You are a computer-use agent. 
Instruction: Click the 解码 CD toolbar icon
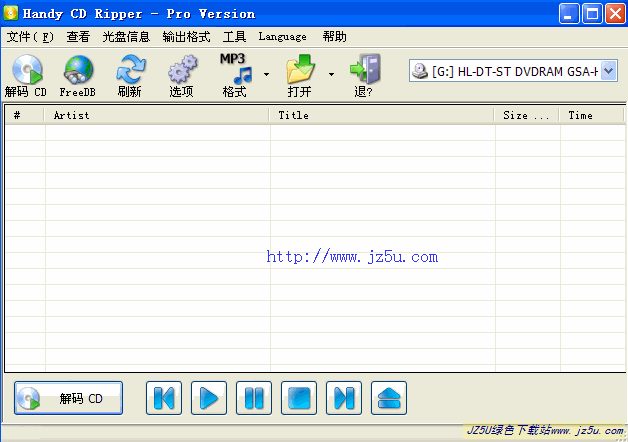click(26, 75)
